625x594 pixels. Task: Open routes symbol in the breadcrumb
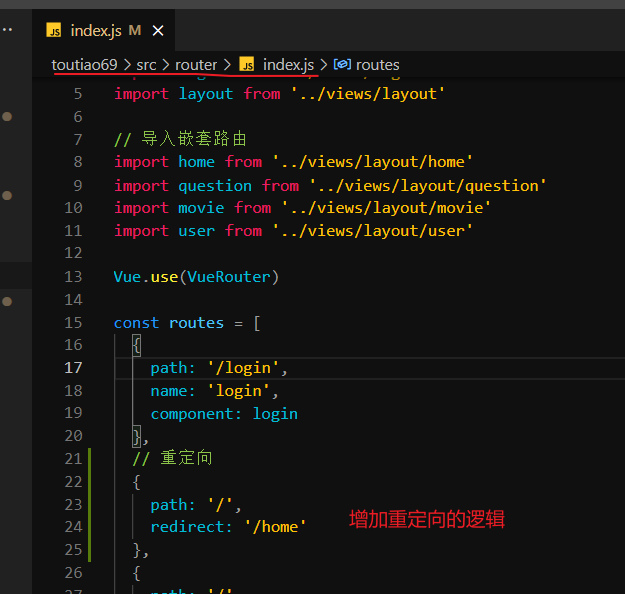coord(377,65)
